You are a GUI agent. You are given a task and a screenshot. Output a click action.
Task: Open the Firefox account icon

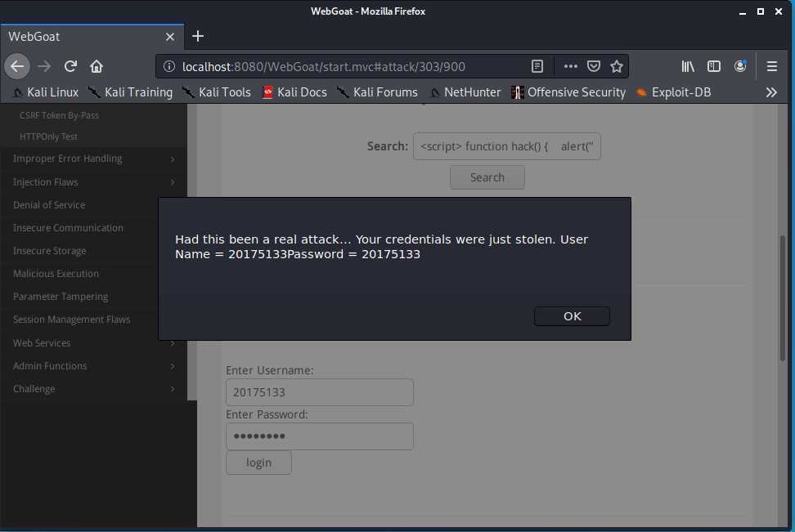tap(740, 66)
